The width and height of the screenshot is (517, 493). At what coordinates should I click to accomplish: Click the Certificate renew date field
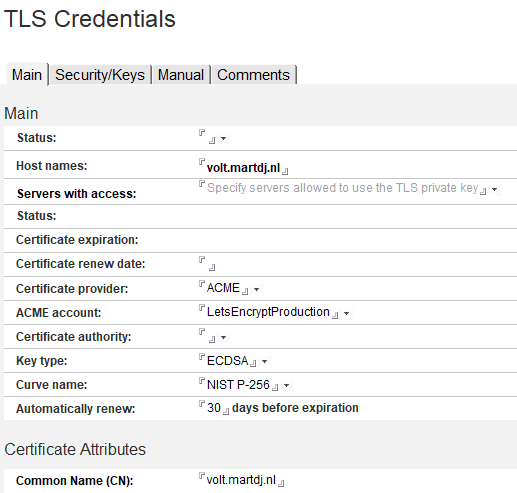(x=207, y=264)
